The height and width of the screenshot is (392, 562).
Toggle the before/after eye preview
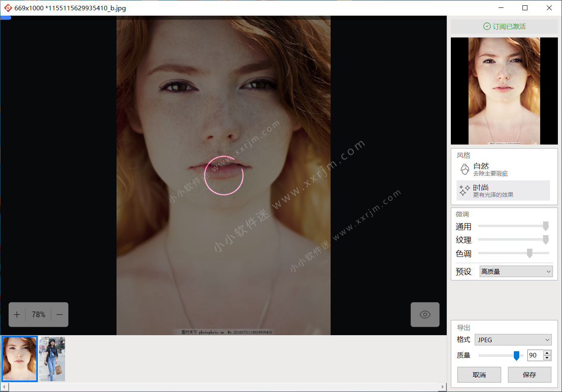(425, 315)
